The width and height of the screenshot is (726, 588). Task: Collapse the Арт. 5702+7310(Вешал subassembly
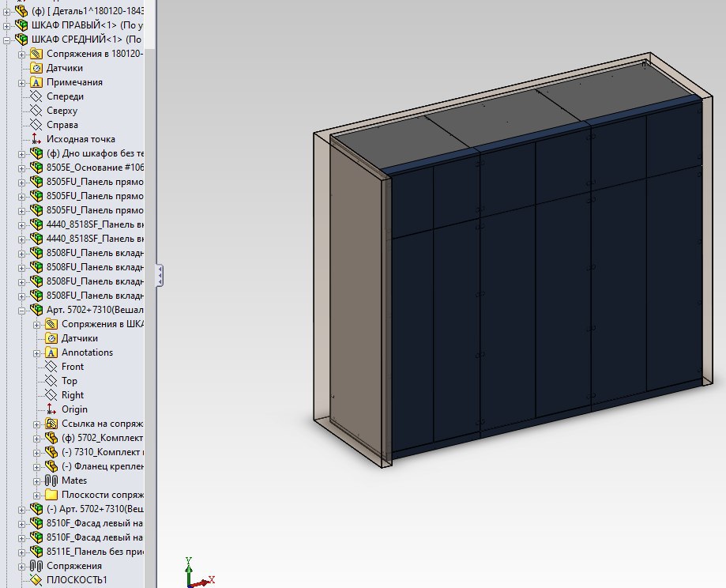(22, 311)
